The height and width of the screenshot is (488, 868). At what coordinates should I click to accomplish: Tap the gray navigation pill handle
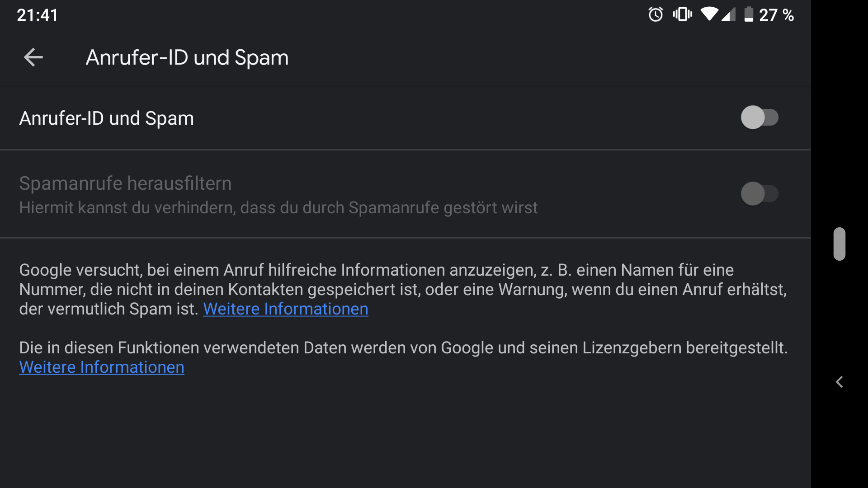click(x=840, y=244)
